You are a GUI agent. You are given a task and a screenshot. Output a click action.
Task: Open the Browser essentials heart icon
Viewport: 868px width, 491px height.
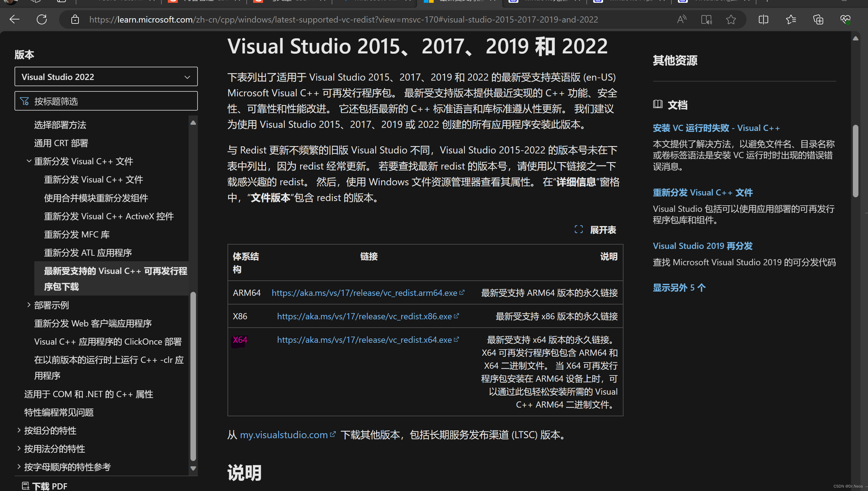845,19
